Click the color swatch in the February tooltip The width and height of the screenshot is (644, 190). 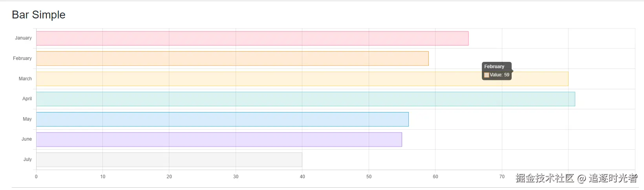[x=487, y=75]
